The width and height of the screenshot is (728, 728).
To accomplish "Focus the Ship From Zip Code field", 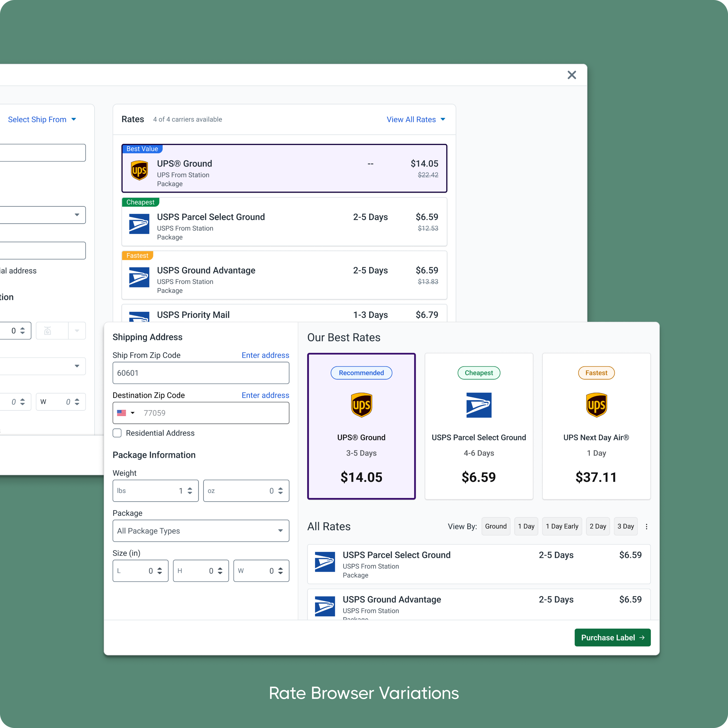I will coord(201,373).
